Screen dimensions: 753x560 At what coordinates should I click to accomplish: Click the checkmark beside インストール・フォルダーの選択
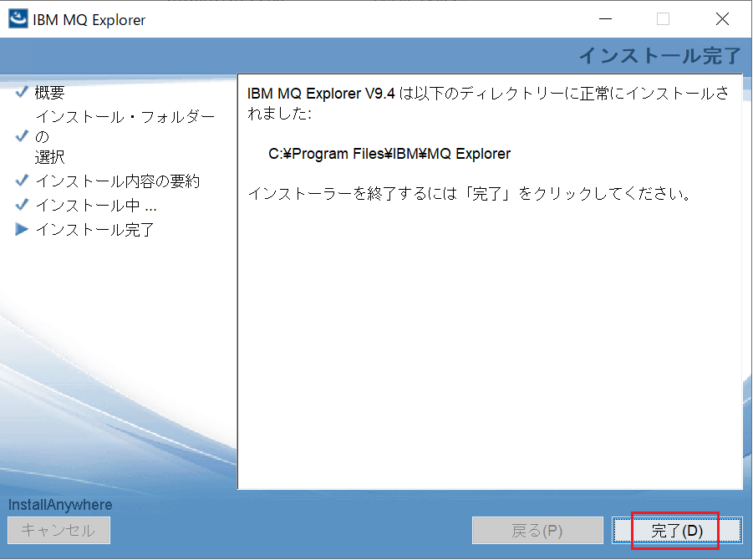22,136
